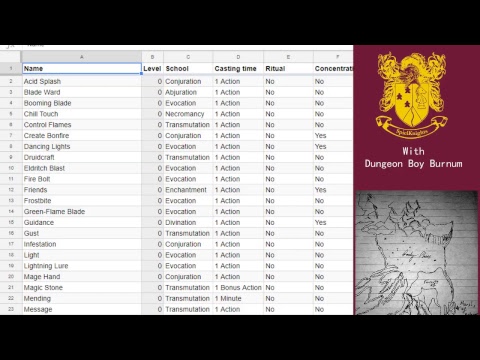Click Yes concentration in Friends row
Image resolution: width=480 pixels, height=360 pixels.
[x=333, y=190]
